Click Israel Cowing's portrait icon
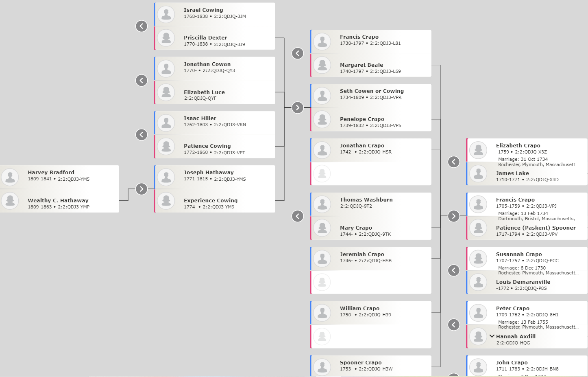This screenshot has width=588, height=377. (x=166, y=14)
